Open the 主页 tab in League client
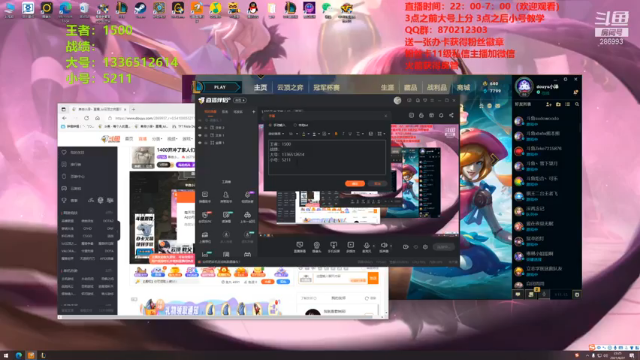Viewport: 640px width, 360px height. 260,87
